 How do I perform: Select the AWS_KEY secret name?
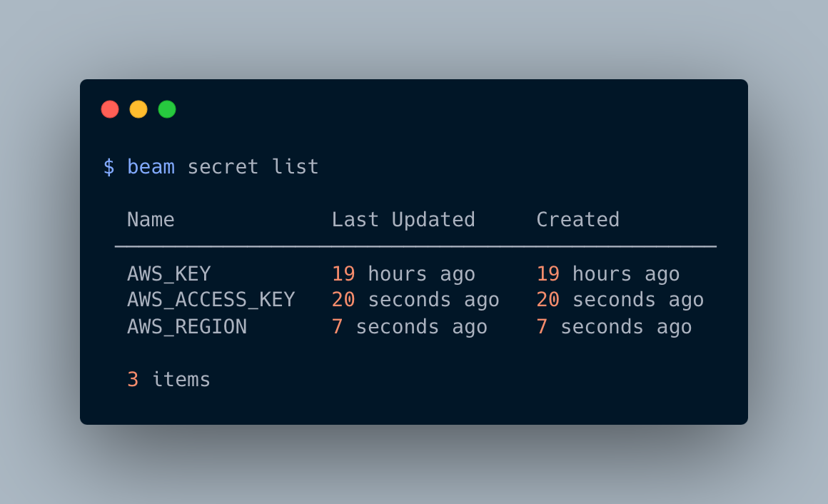click(169, 274)
